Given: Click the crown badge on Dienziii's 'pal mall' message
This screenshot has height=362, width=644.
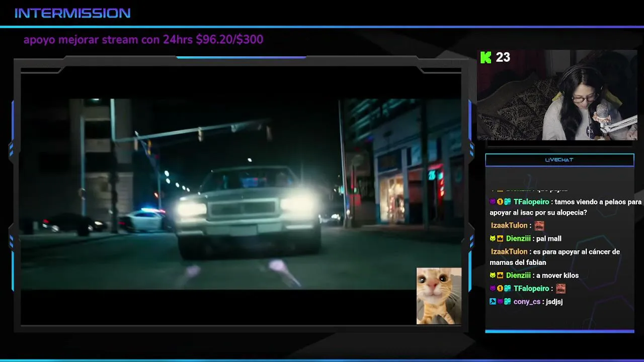Looking at the screenshot, I should tap(500, 239).
